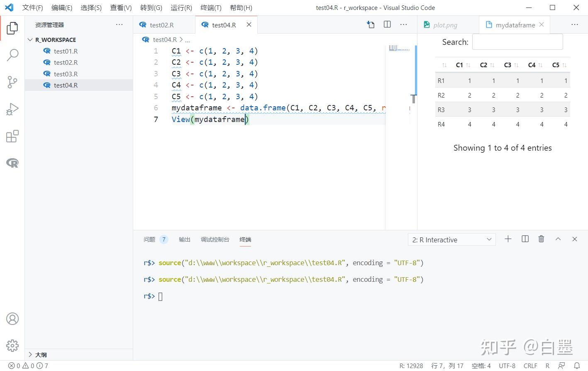Viewport: 588px width, 371px height.
Task: Run the file using the Run Source icon
Action: coord(371,24)
